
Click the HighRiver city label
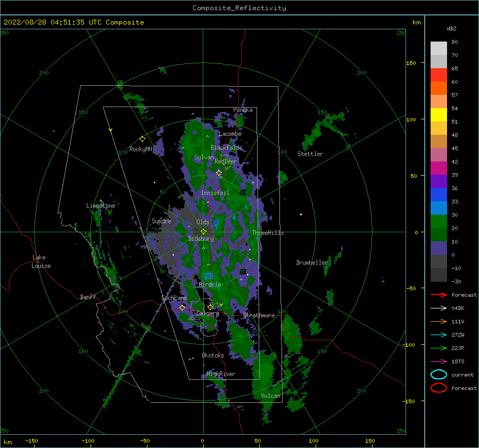[x=221, y=374]
